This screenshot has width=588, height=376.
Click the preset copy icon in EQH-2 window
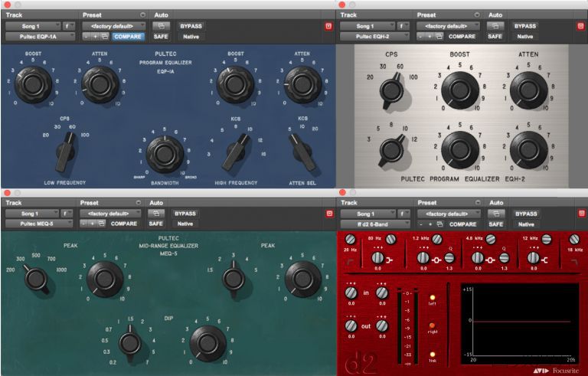tap(439, 37)
